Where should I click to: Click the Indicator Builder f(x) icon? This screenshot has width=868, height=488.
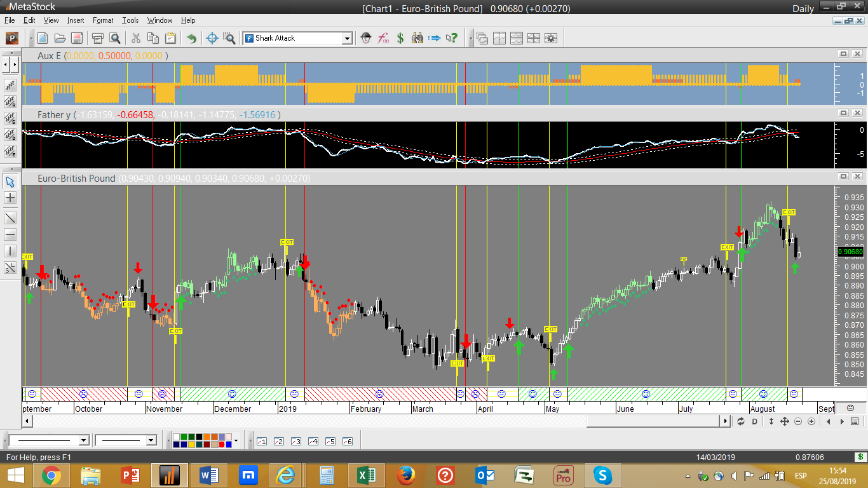[x=383, y=38]
